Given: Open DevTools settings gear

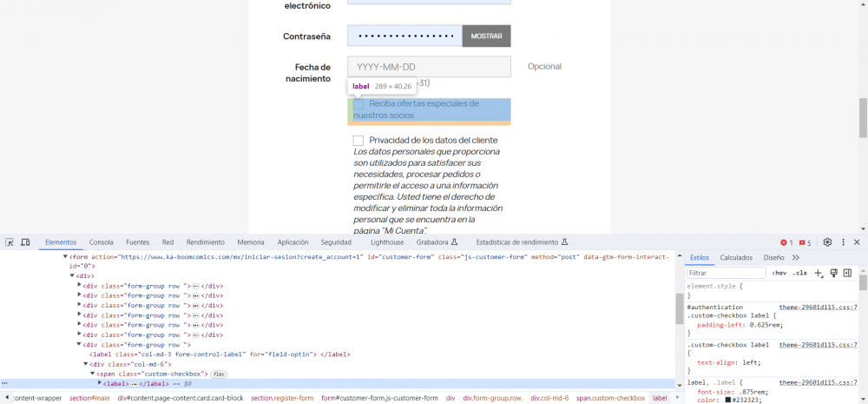Looking at the screenshot, I should tap(827, 242).
